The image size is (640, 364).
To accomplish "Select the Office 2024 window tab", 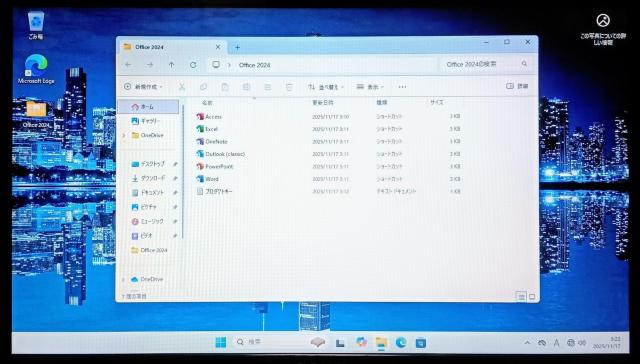I will pos(171,47).
